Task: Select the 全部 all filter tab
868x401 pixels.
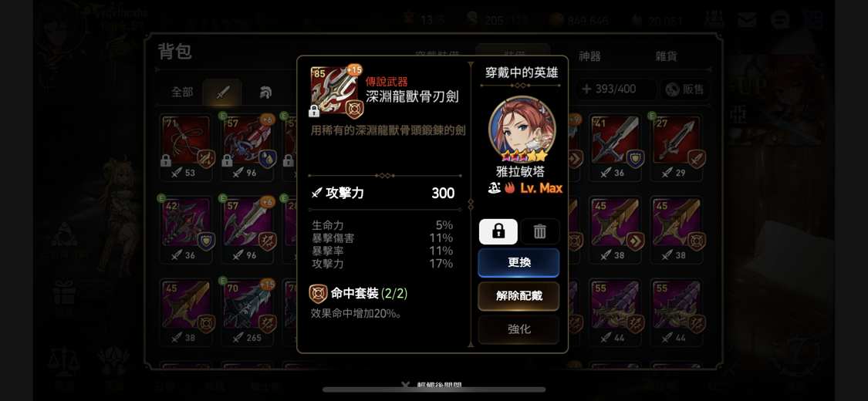Action: tap(182, 93)
